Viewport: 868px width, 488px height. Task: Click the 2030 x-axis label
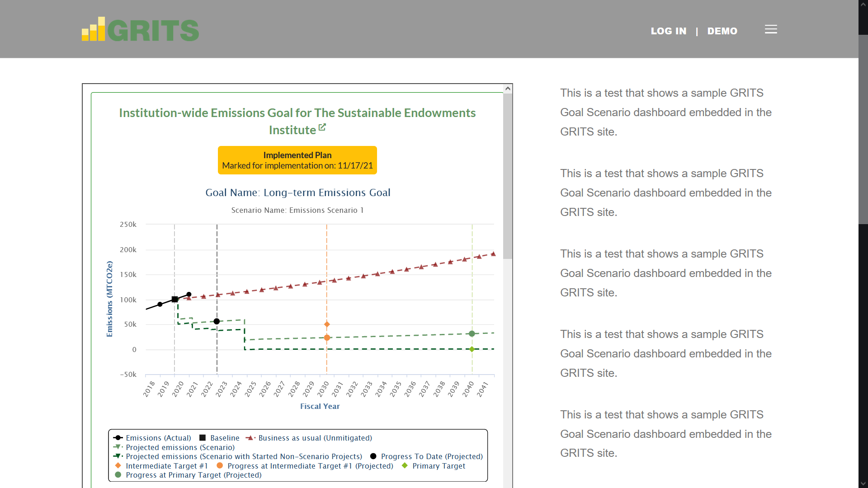tap(323, 389)
